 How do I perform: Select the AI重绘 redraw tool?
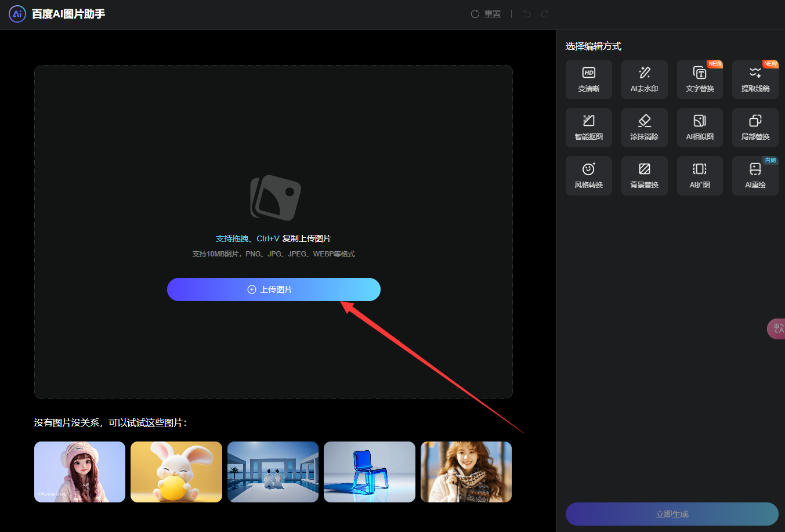click(x=755, y=176)
